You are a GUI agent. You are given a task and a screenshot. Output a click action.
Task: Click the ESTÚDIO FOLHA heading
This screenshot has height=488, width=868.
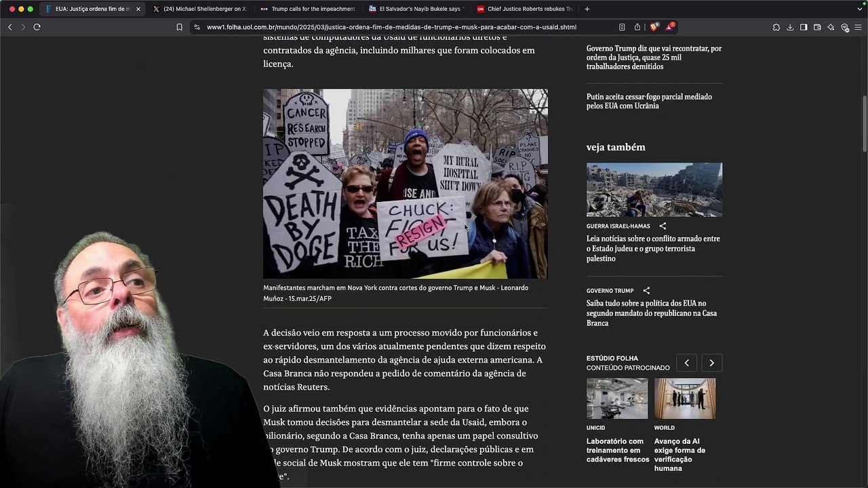click(x=612, y=358)
